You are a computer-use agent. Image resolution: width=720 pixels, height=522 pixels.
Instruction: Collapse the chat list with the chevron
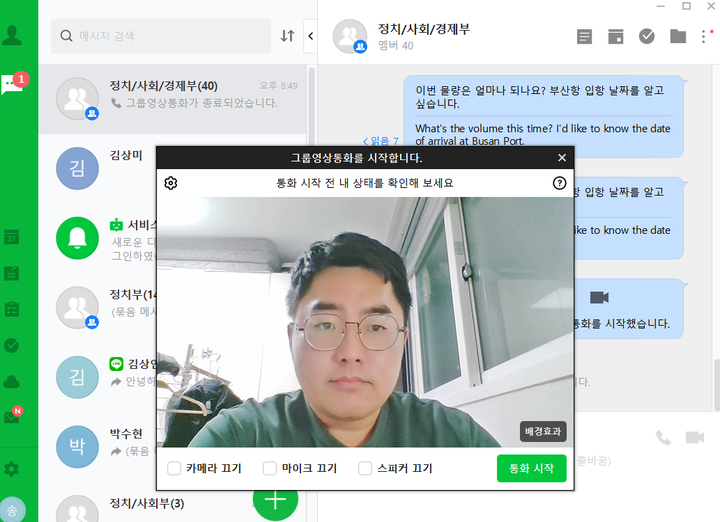[311, 36]
